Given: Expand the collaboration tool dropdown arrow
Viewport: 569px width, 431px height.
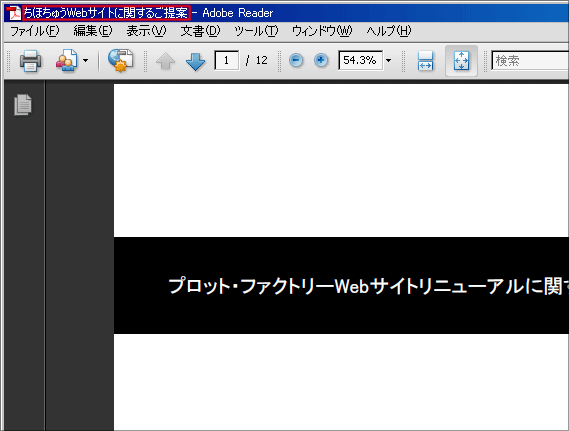Looking at the screenshot, I should click(x=86, y=61).
